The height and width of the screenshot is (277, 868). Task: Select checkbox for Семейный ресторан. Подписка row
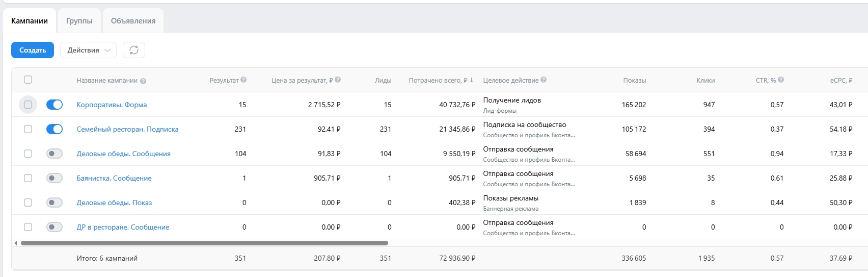pos(28,129)
